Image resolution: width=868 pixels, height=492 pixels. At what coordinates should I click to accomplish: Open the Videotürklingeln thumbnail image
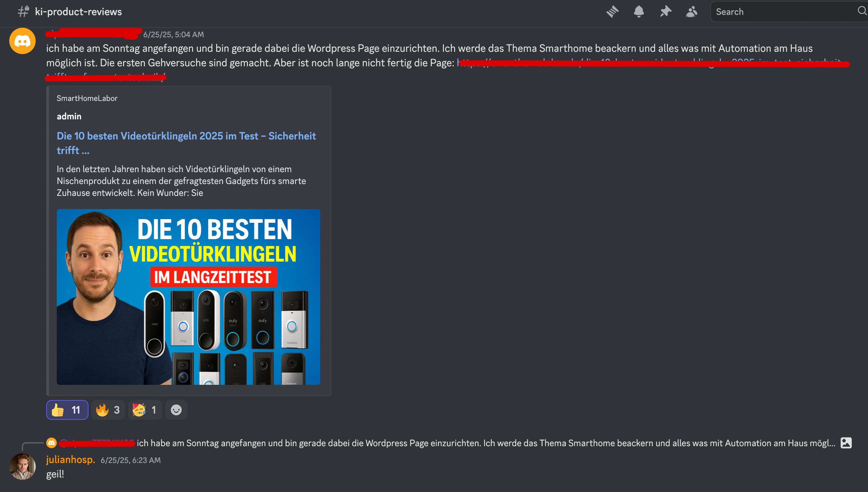[x=188, y=297]
